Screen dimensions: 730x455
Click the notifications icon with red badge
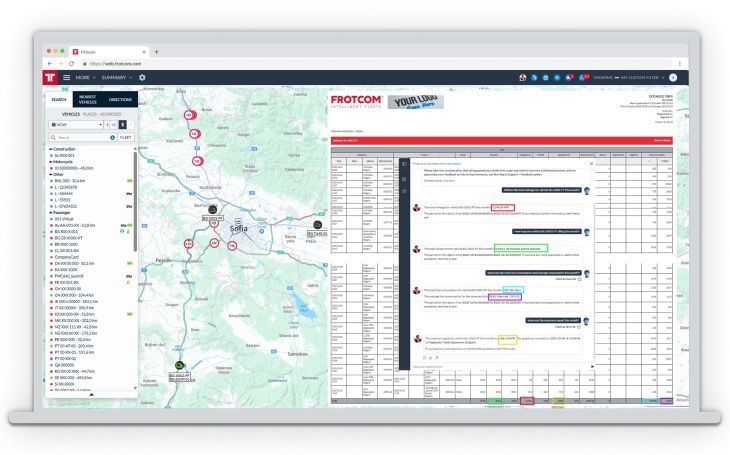tap(569, 77)
